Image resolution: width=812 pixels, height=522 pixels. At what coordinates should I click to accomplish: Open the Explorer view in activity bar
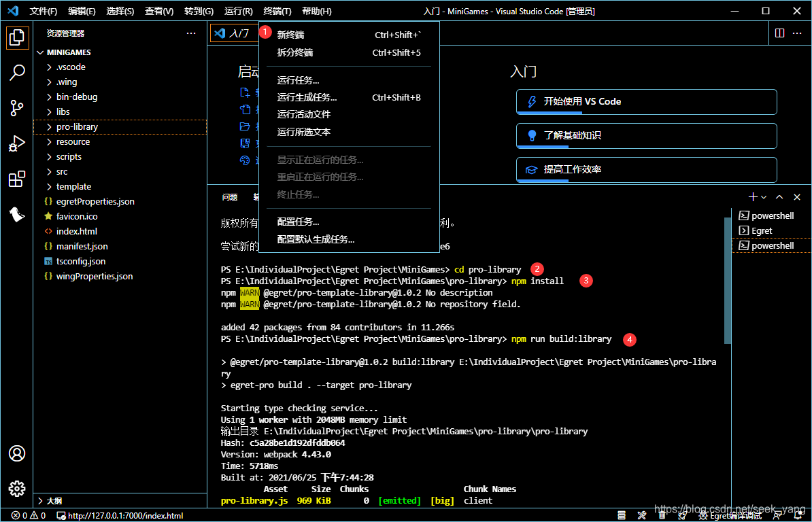click(x=17, y=37)
